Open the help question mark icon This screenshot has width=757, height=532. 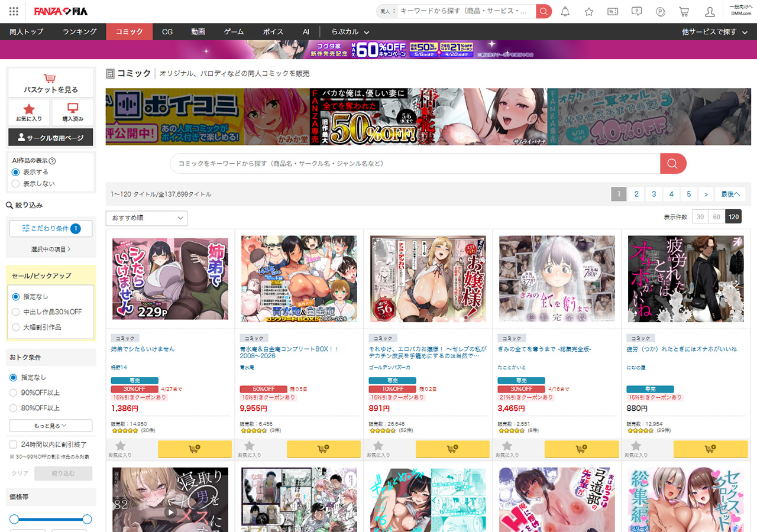[636, 12]
